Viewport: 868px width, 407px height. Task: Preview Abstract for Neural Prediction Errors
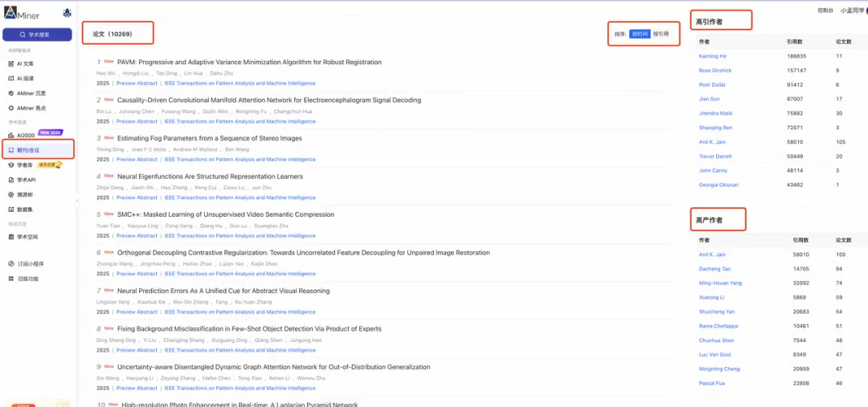pyautogui.click(x=137, y=312)
